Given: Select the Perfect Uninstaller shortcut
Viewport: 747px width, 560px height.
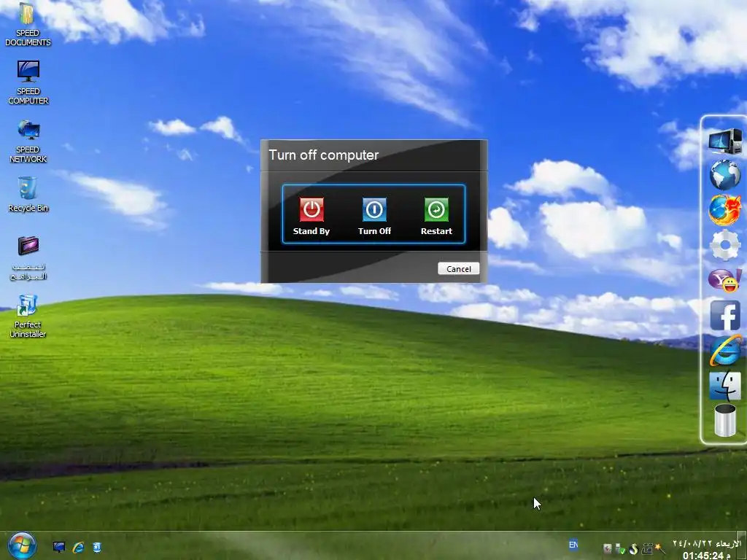Looking at the screenshot, I should click(28, 316).
